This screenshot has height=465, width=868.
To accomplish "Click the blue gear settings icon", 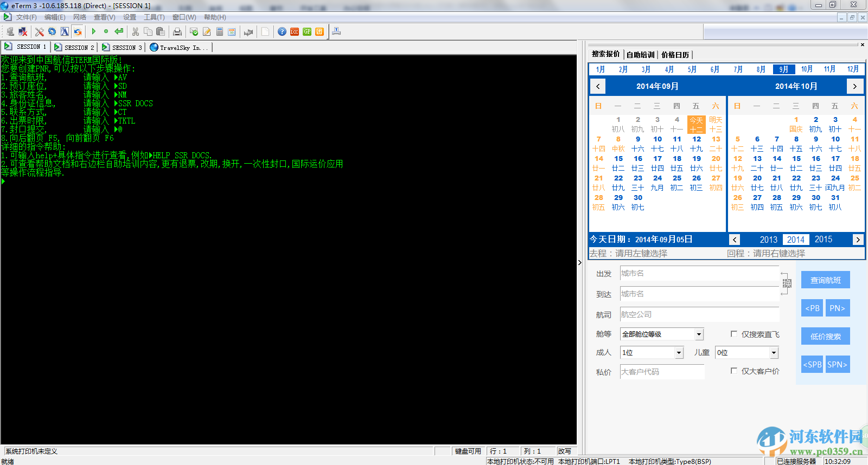I will [52, 31].
